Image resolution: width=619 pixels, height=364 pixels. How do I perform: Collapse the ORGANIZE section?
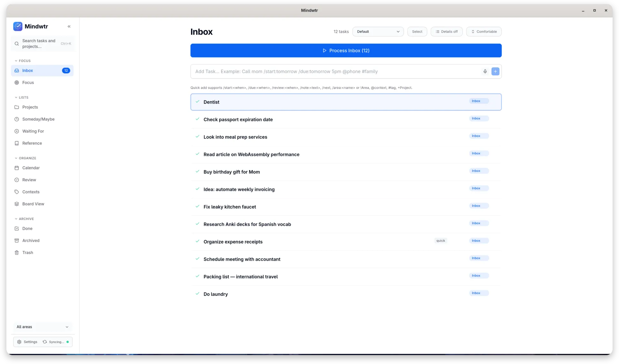pyautogui.click(x=25, y=158)
